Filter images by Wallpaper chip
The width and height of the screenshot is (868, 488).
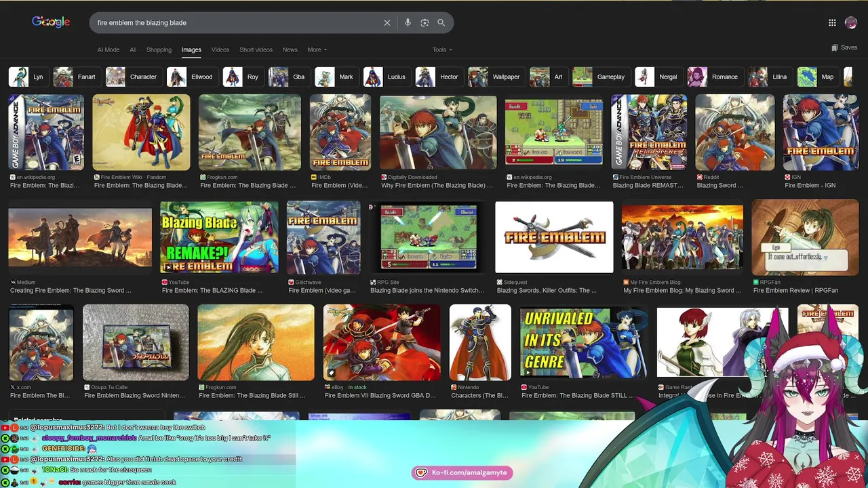[496, 77]
